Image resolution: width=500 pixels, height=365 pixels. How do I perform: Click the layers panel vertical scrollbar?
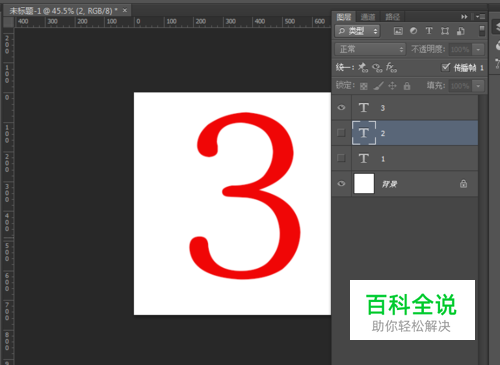(482, 230)
